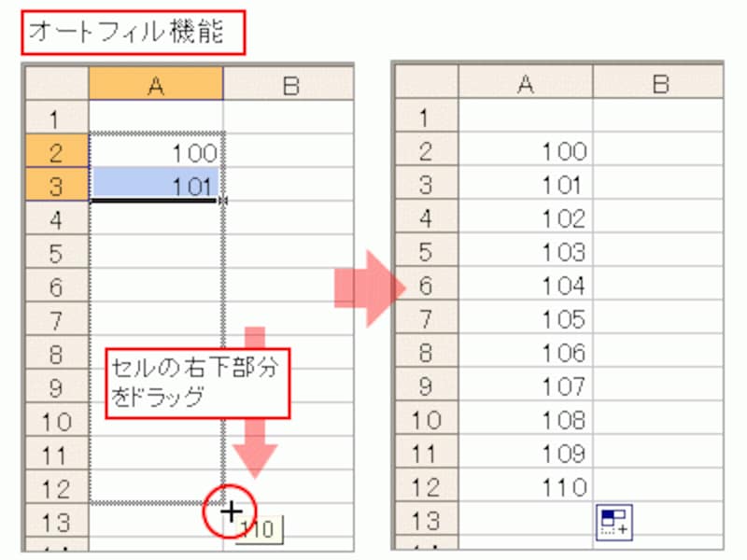Select row 2 header in right sheet

pyautogui.click(x=427, y=149)
